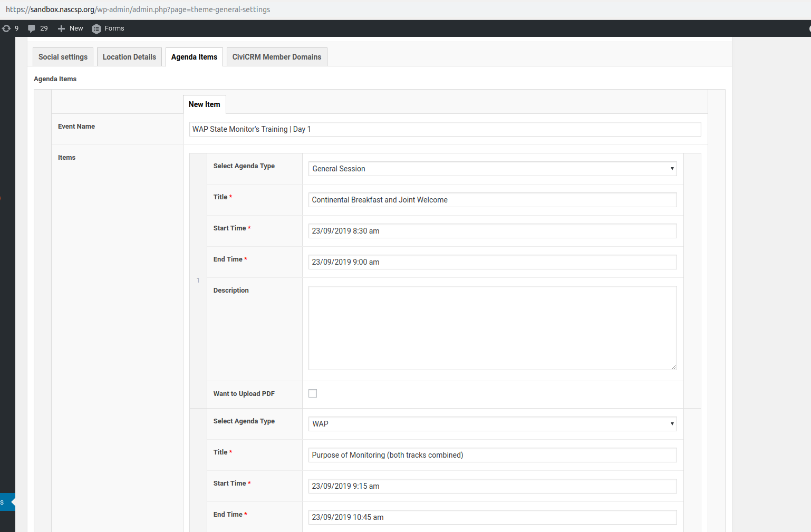Image resolution: width=811 pixels, height=532 pixels.
Task: Click the 10:45 am End Time field
Action: point(492,517)
